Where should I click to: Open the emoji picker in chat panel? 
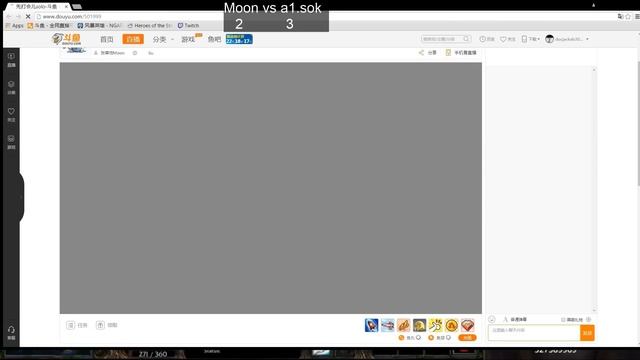(x=492, y=319)
